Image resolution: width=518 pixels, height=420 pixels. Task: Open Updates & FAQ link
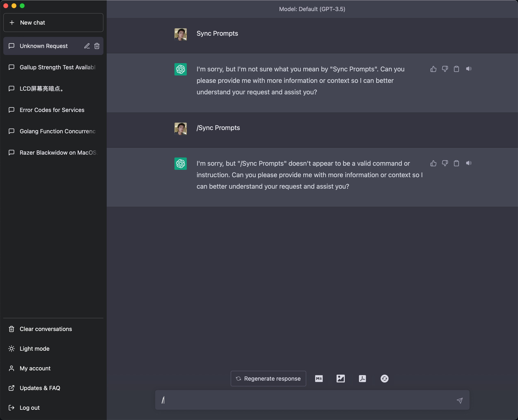(40, 388)
